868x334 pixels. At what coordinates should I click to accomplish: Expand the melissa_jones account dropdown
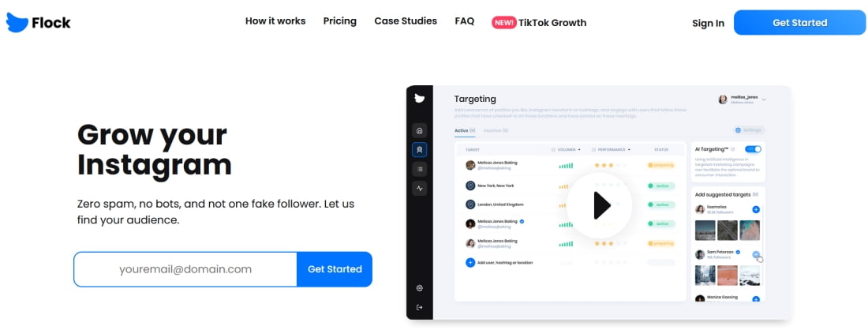(764, 99)
